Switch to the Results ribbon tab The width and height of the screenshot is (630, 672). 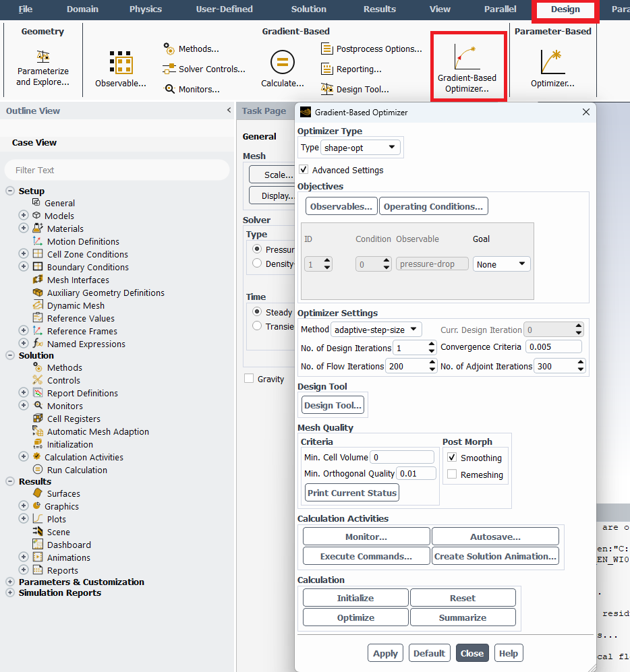tap(379, 9)
